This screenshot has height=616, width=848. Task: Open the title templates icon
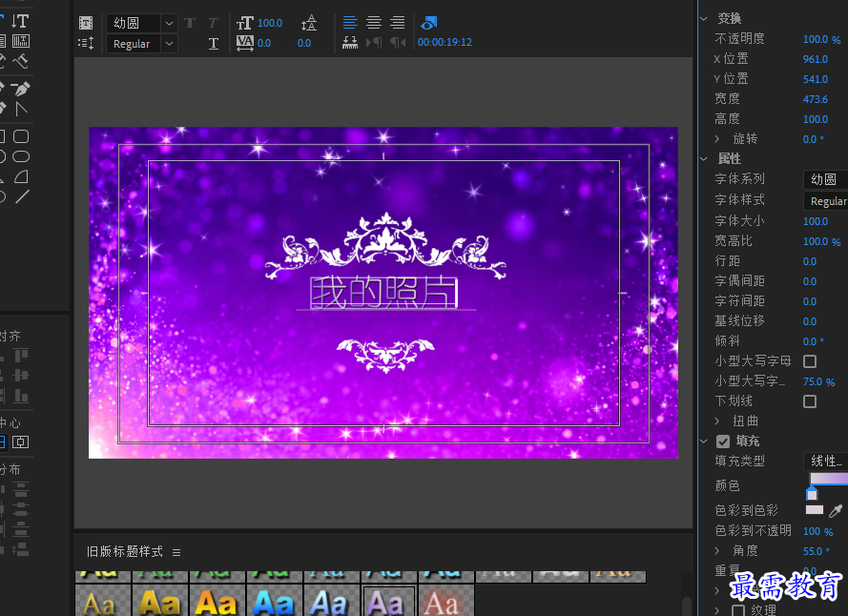coord(86,23)
